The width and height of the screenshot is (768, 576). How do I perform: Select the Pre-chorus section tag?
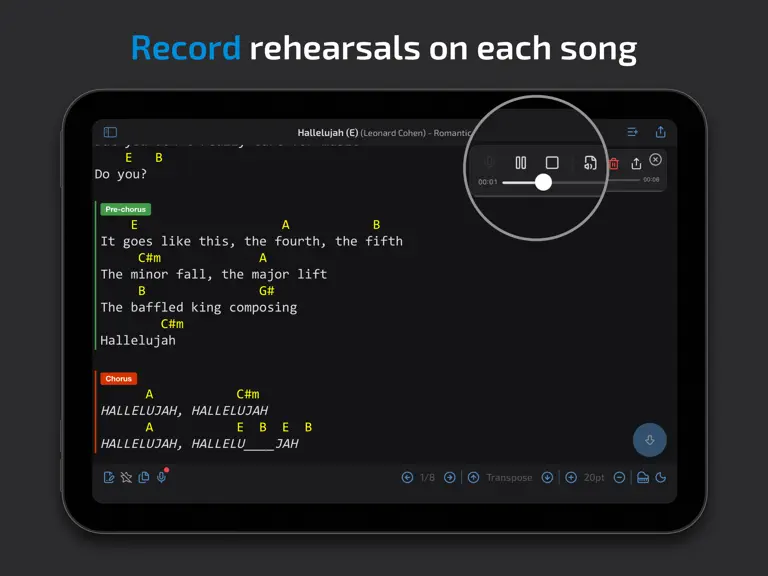[125, 209]
